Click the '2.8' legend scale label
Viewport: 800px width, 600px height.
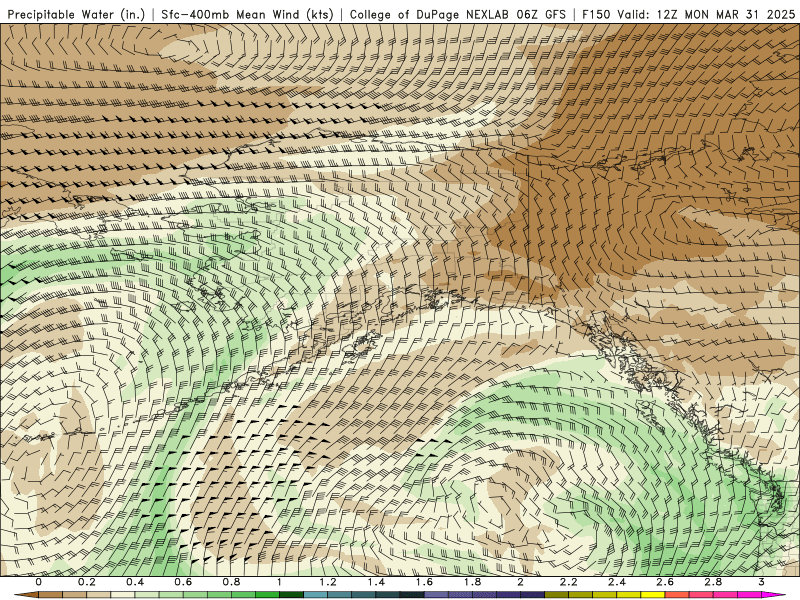coord(713,582)
